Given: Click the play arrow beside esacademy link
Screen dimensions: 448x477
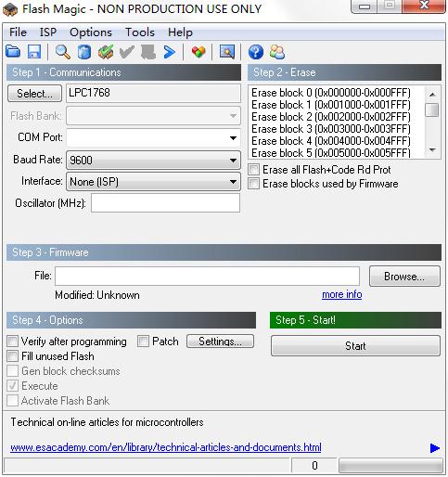Looking at the screenshot, I should [x=435, y=447].
